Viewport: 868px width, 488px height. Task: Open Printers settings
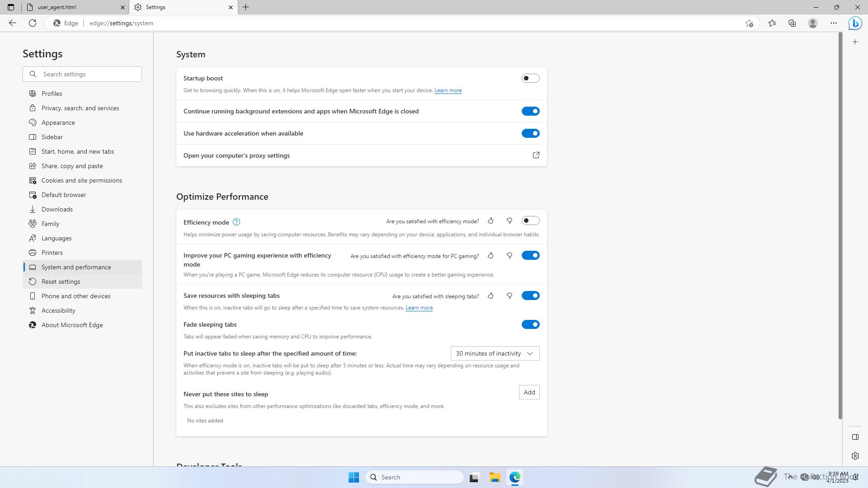(82, 253)
